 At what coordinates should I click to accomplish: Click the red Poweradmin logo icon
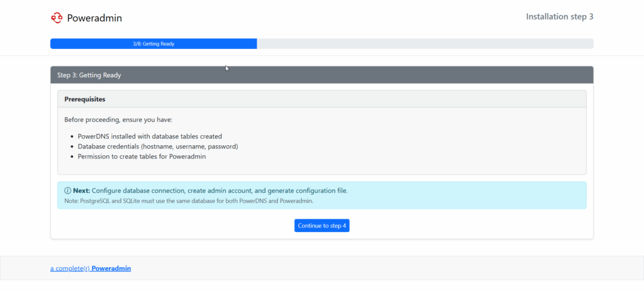pyautogui.click(x=56, y=18)
